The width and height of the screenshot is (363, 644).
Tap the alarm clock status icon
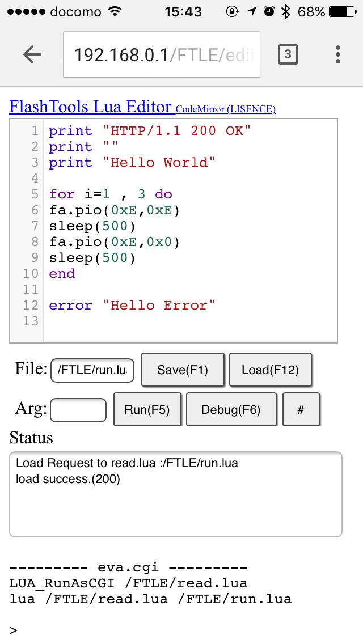click(269, 12)
